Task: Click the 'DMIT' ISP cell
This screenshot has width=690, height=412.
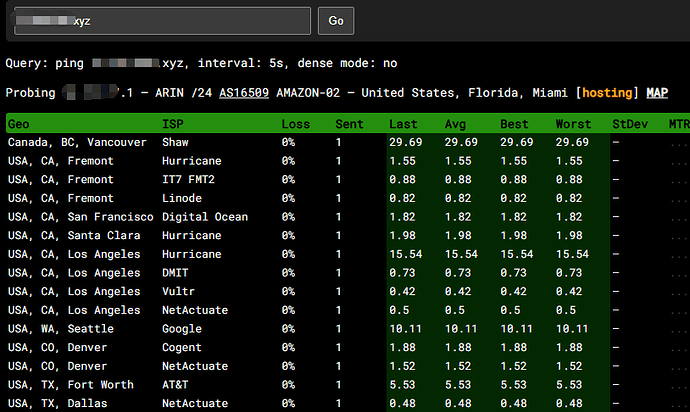Action: click(175, 273)
